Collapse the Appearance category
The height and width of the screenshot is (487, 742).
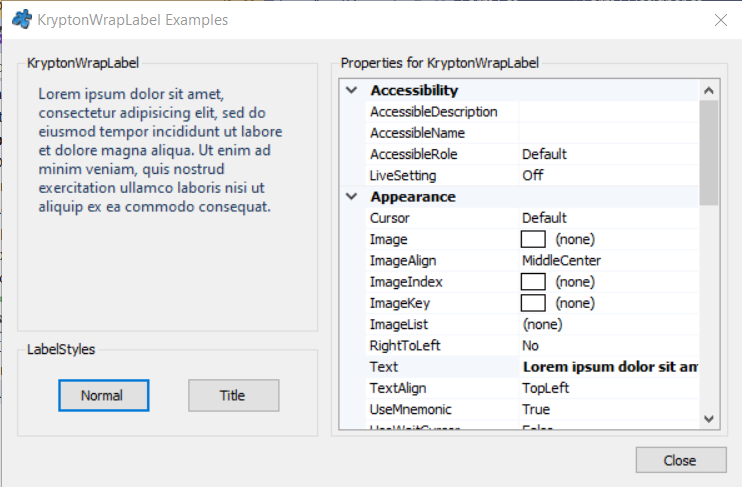pos(352,196)
